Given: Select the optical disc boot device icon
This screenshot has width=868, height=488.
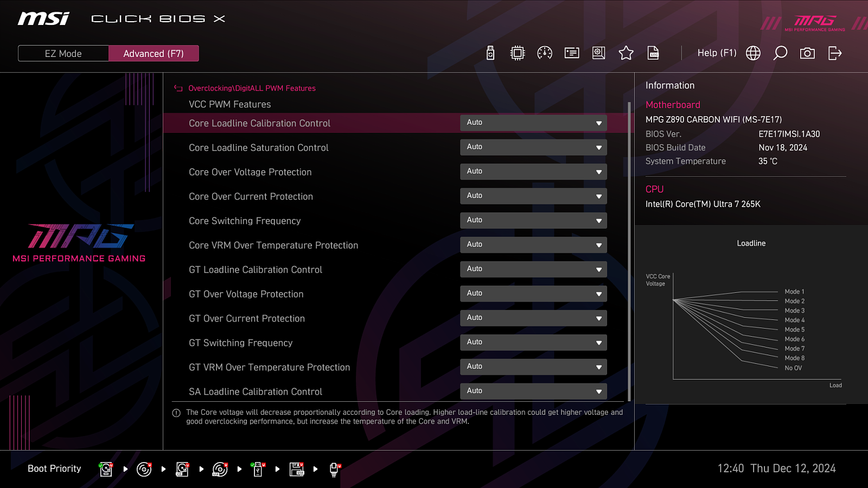Looking at the screenshot, I should (x=144, y=469).
